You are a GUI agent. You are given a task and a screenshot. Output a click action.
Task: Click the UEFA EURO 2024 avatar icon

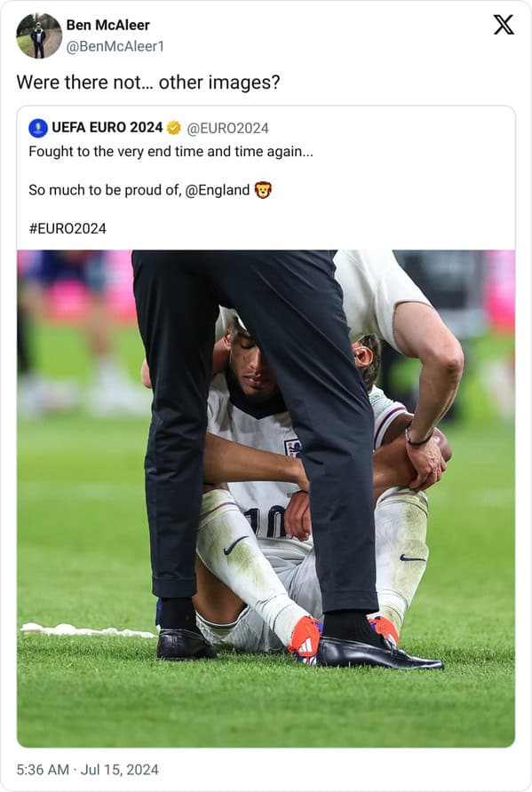(x=38, y=128)
